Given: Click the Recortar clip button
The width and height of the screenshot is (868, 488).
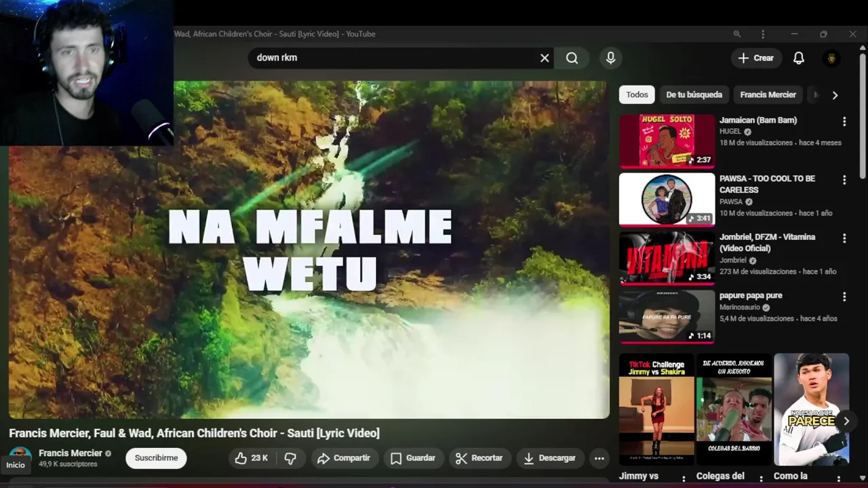Looking at the screenshot, I should click(479, 458).
